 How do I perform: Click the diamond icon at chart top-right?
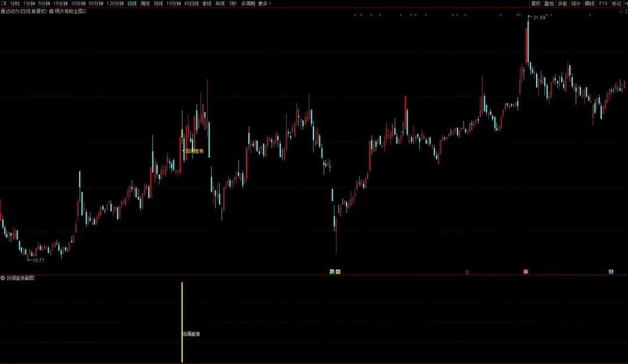coord(621,11)
